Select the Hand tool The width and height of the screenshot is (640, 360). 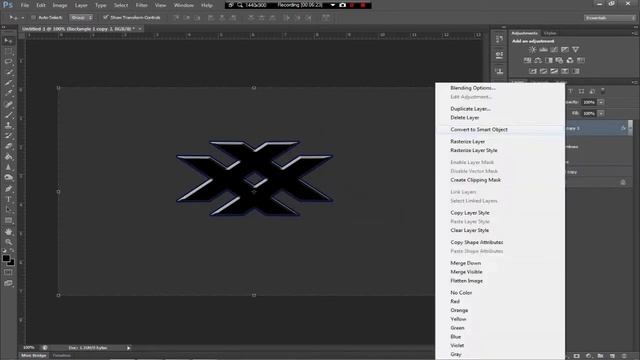pos(8,231)
